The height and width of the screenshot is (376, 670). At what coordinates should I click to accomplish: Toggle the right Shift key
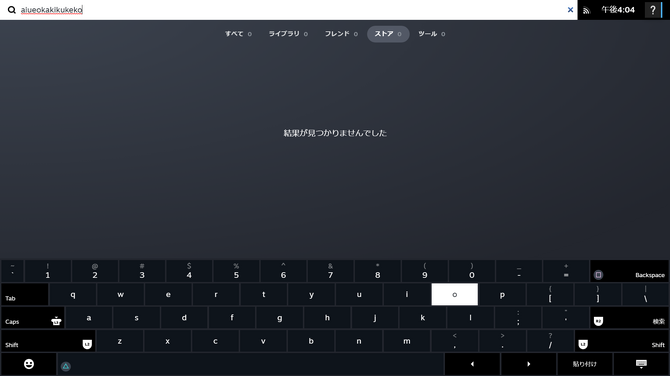(x=622, y=341)
